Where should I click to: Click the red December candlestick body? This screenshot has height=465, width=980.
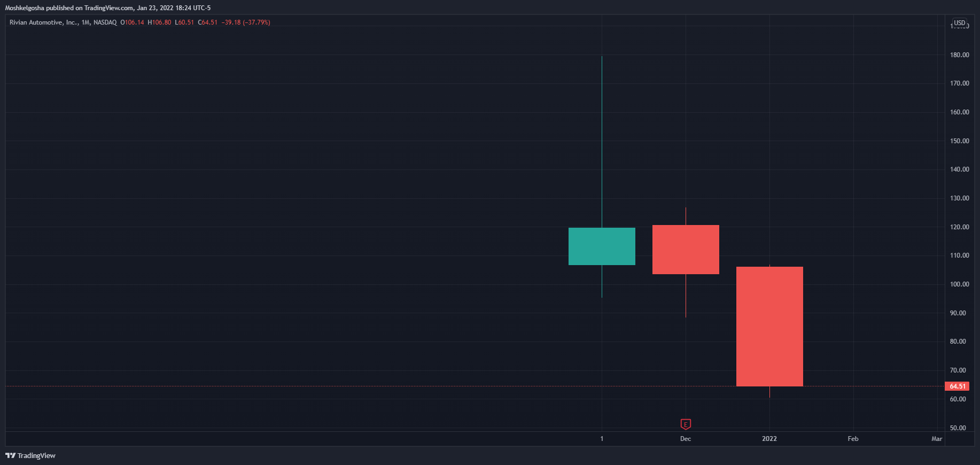(x=686, y=250)
